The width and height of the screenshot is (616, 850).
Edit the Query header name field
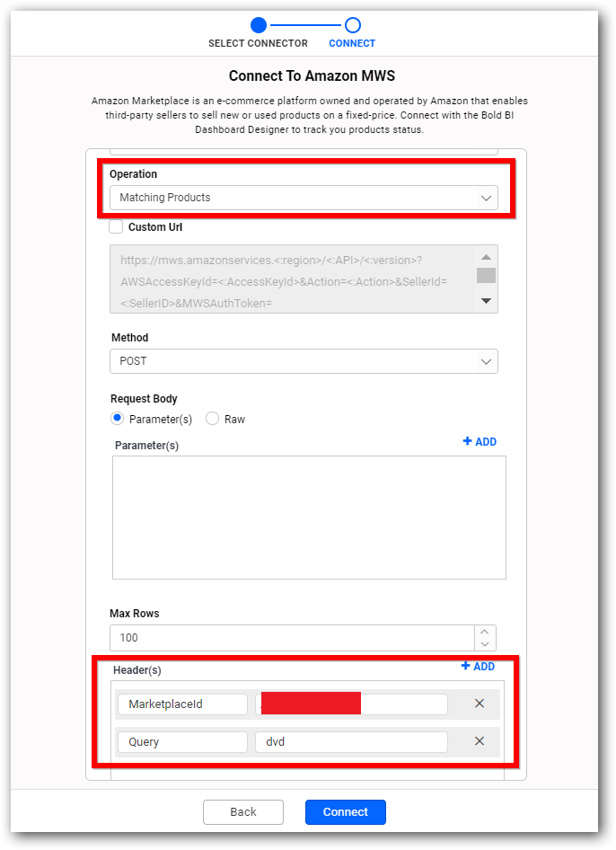coord(182,742)
